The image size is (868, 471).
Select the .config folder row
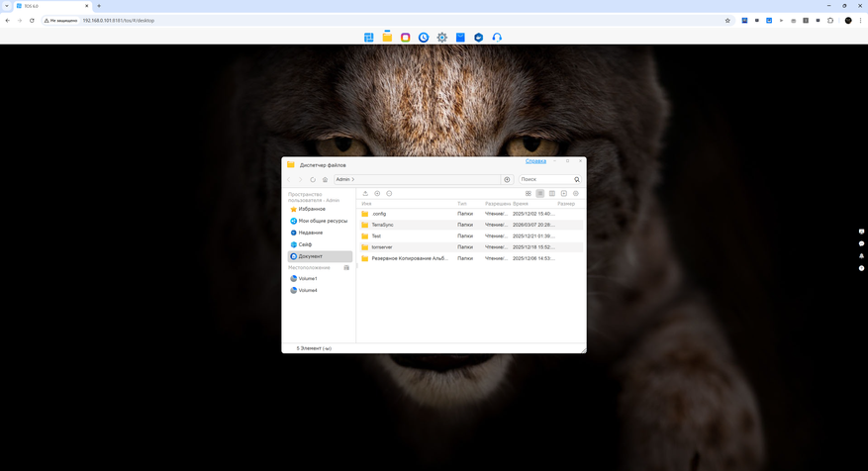[x=471, y=214]
